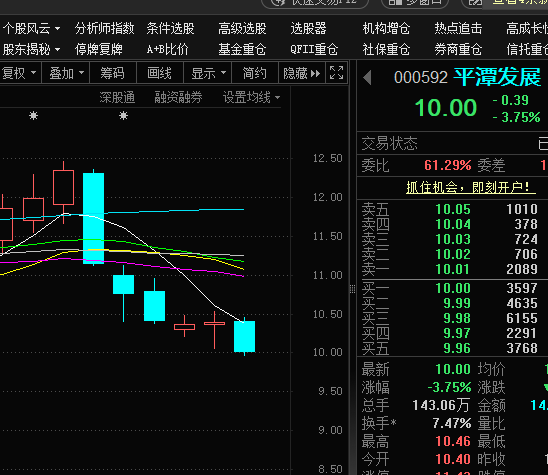This screenshot has height=475, width=548.
Task: Click the stock name 平潭发展
Action: coord(497,77)
